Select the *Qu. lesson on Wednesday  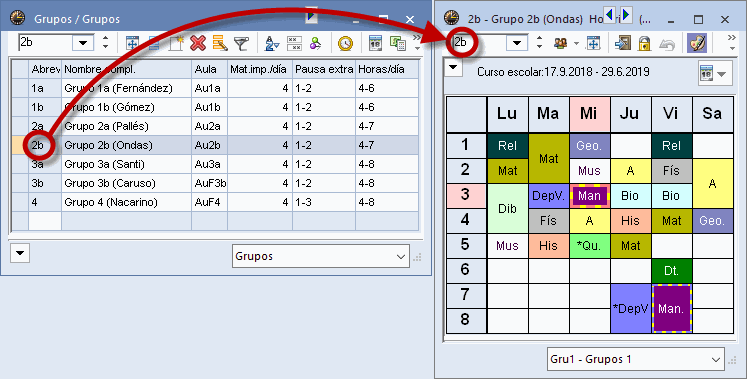589,246
